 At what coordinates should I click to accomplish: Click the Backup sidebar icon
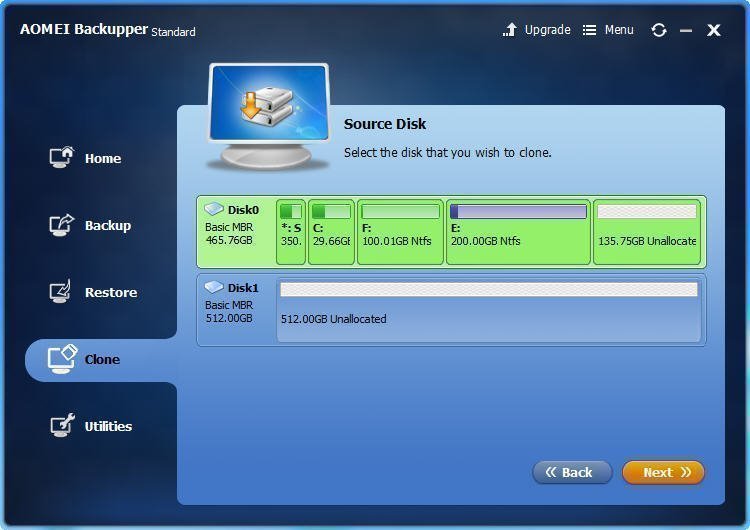click(62, 224)
